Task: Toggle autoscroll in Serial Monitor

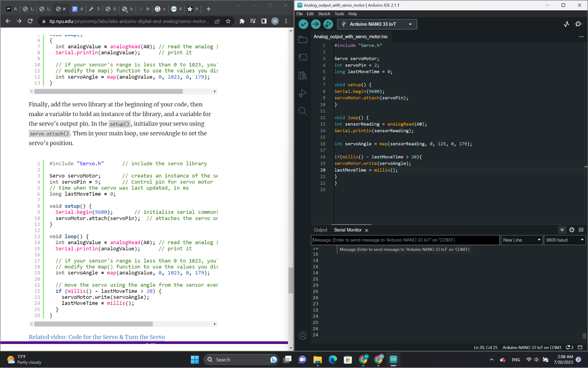Action: coord(562,230)
